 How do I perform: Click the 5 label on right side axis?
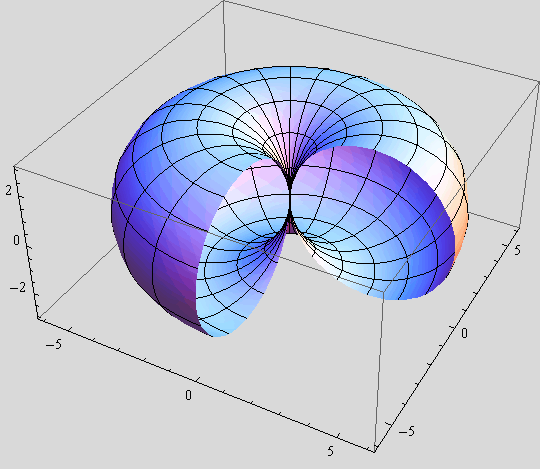pyautogui.click(x=517, y=250)
